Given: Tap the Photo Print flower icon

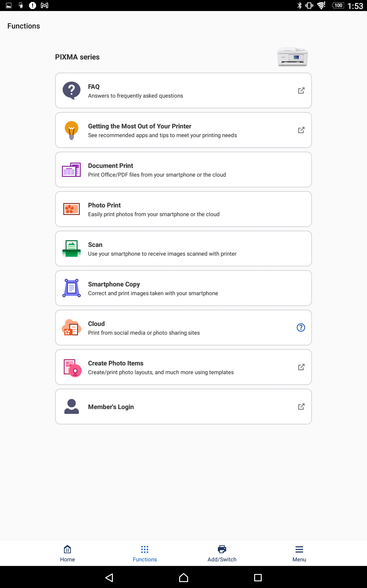Looking at the screenshot, I should click(71, 209).
